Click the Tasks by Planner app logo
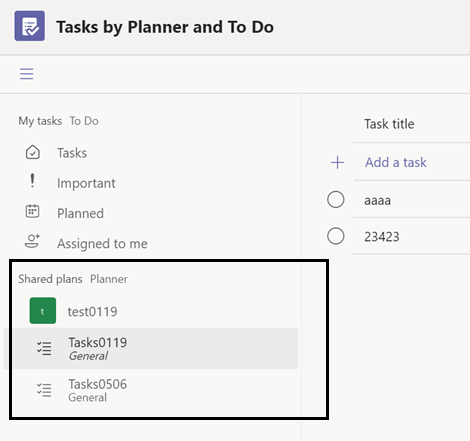470x441 pixels. [30, 26]
